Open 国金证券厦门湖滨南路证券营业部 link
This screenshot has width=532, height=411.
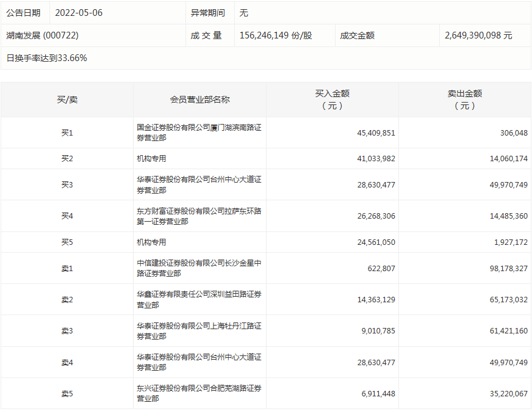coord(196,131)
